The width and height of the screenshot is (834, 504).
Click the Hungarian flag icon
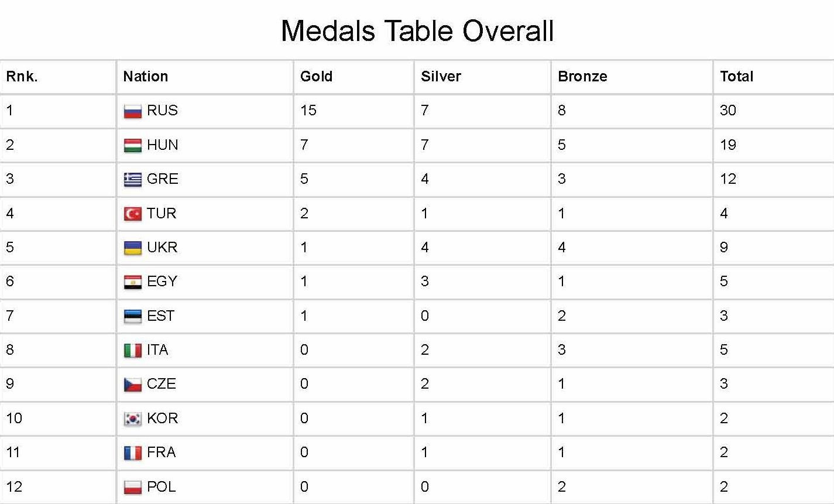click(133, 146)
